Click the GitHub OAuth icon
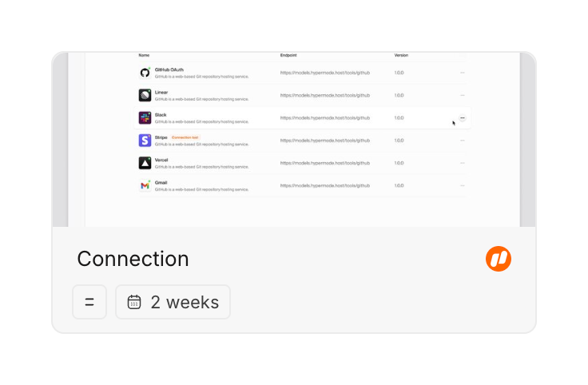This screenshot has width=588, height=385. tap(145, 73)
